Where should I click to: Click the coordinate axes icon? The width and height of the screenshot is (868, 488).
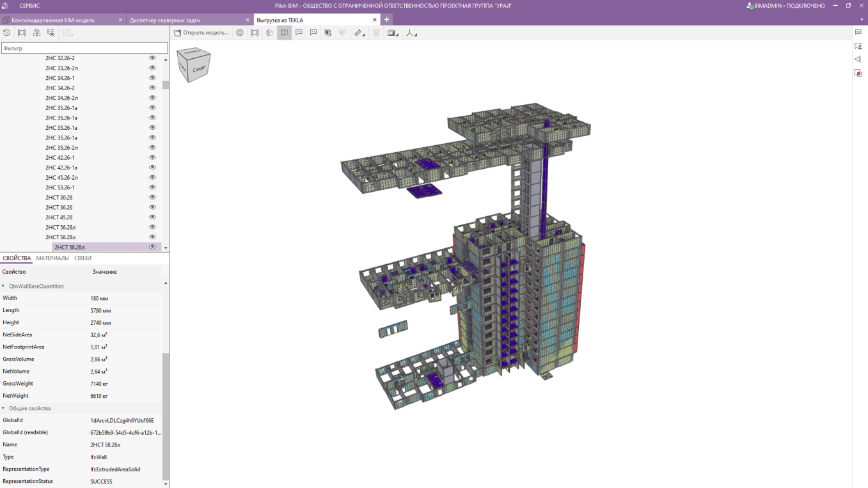(x=411, y=33)
